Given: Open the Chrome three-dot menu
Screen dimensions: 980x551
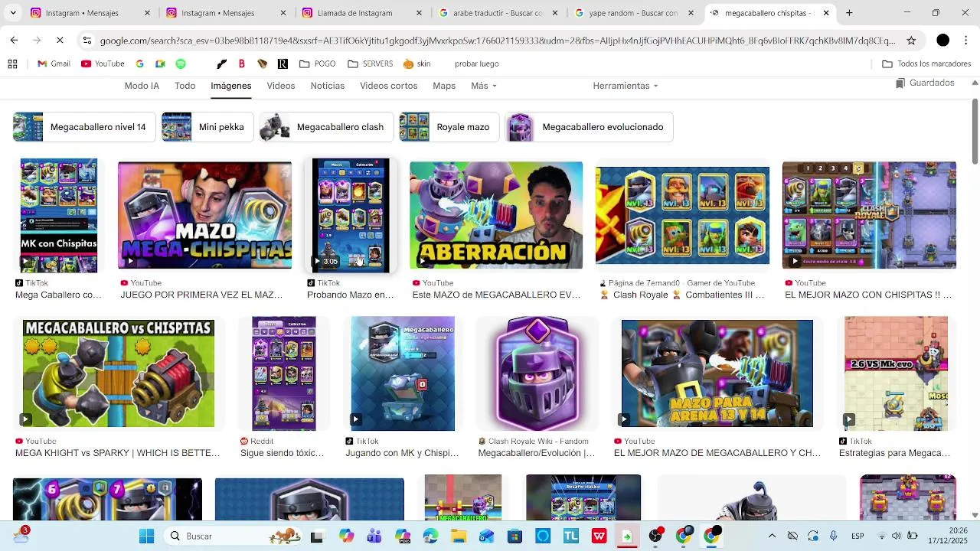Looking at the screenshot, I should (x=966, y=40).
